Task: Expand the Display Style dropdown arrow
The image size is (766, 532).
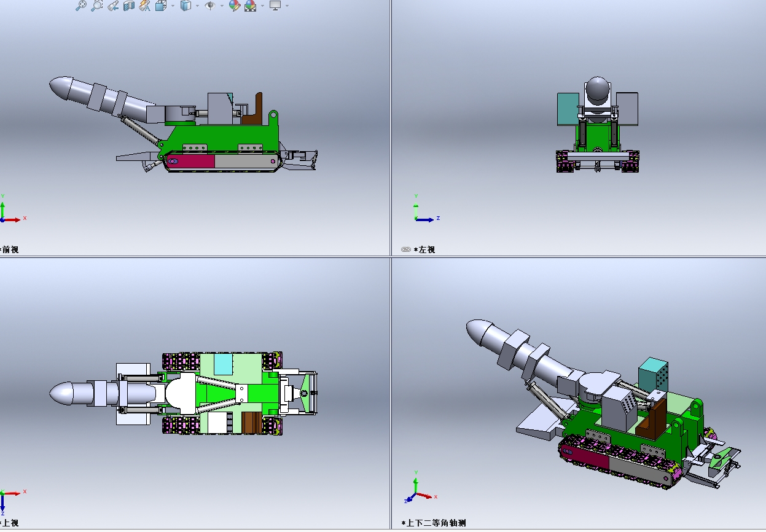Action: point(197,6)
